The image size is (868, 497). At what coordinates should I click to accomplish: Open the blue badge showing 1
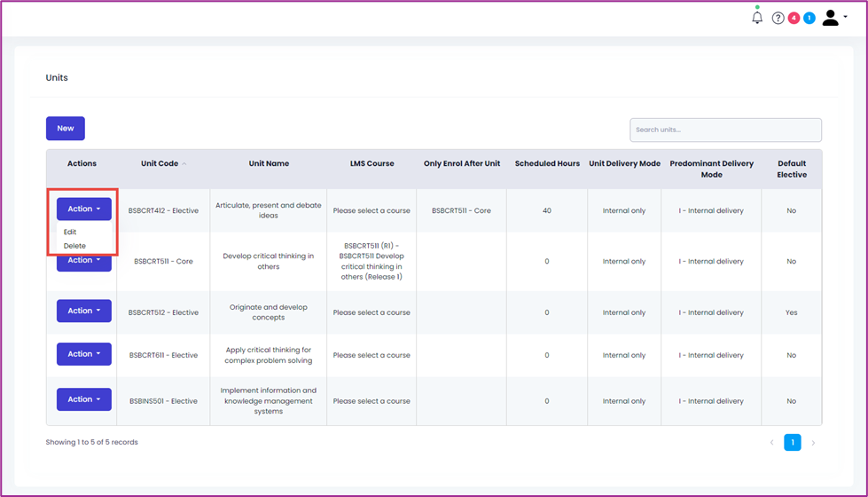point(809,19)
